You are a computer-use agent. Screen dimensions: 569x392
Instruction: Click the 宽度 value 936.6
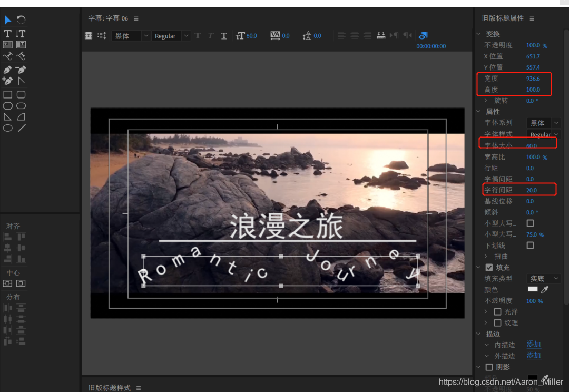(x=533, y=79)
